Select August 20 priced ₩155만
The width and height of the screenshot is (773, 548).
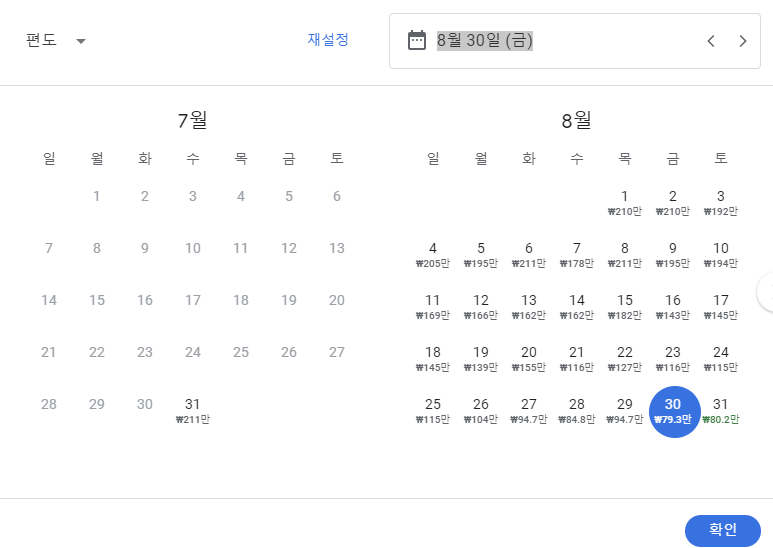point(529,359)
